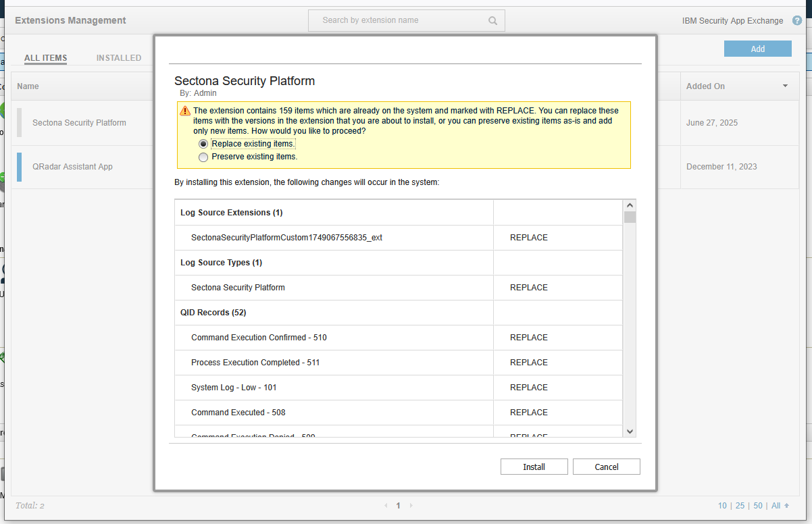Switch to the INSTALLED tab
812x524 pixels.
click(x=119, y=58)
